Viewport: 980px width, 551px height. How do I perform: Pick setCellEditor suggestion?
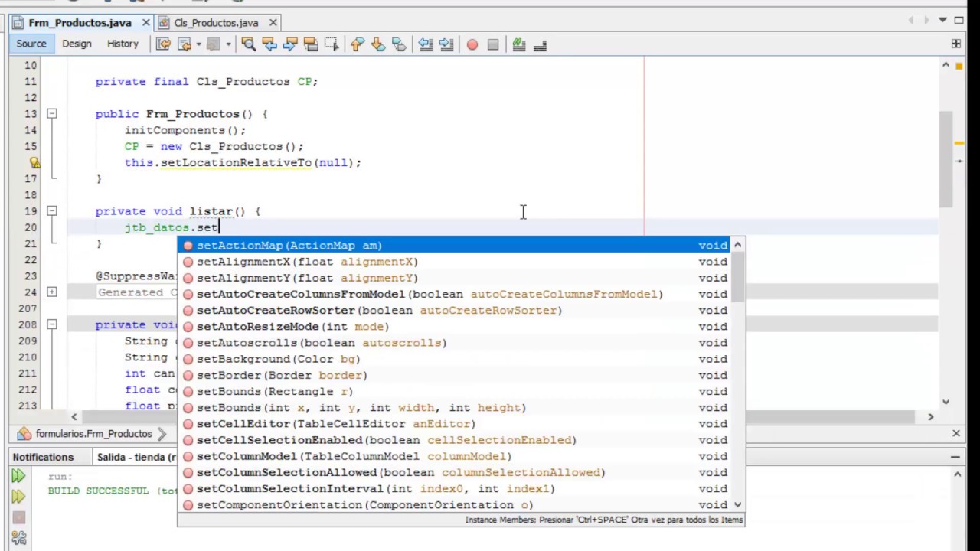(x=453, y=424)
